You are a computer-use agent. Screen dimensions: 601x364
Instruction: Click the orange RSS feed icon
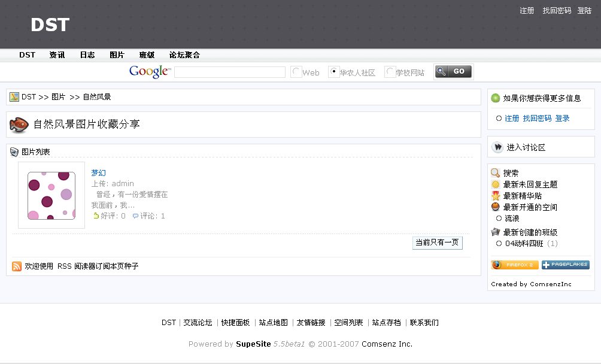(x=17, y=266)
